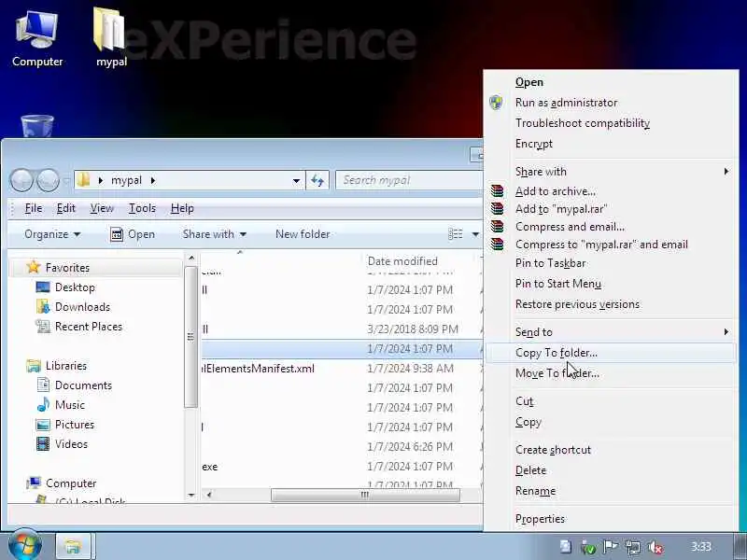The image size is (747, 560).
Task: Open the view options dropdown arrow
Action: (x=475, y=234)
